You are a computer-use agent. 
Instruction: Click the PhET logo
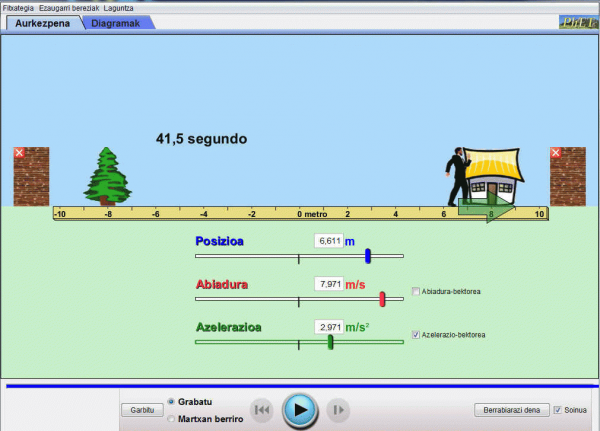[578, 22]
